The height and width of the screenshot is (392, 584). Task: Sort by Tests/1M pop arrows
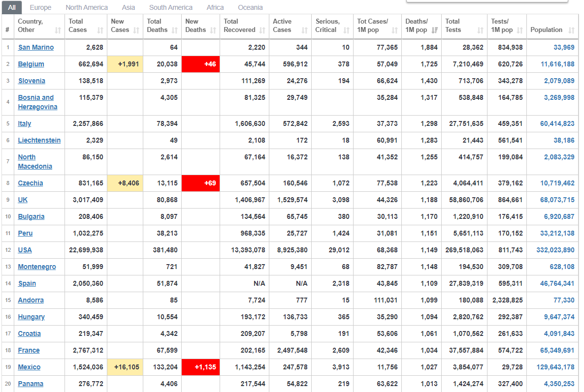point(520,30)
